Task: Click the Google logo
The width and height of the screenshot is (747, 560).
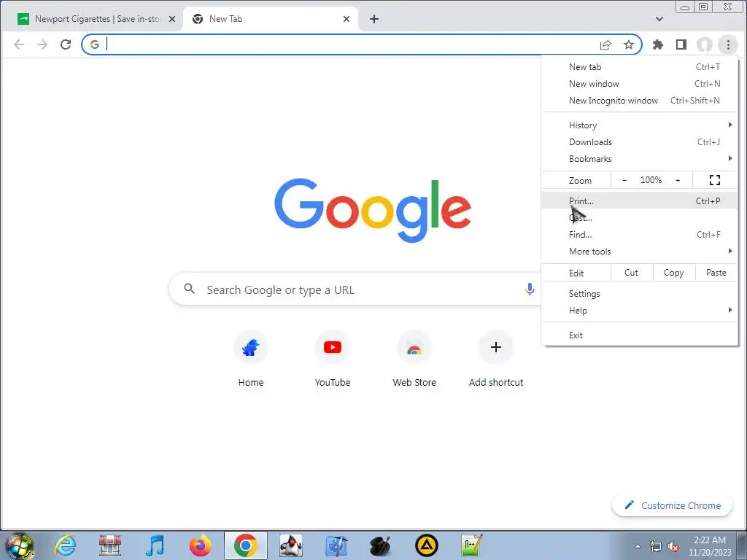Action: [x=373, y=210]
